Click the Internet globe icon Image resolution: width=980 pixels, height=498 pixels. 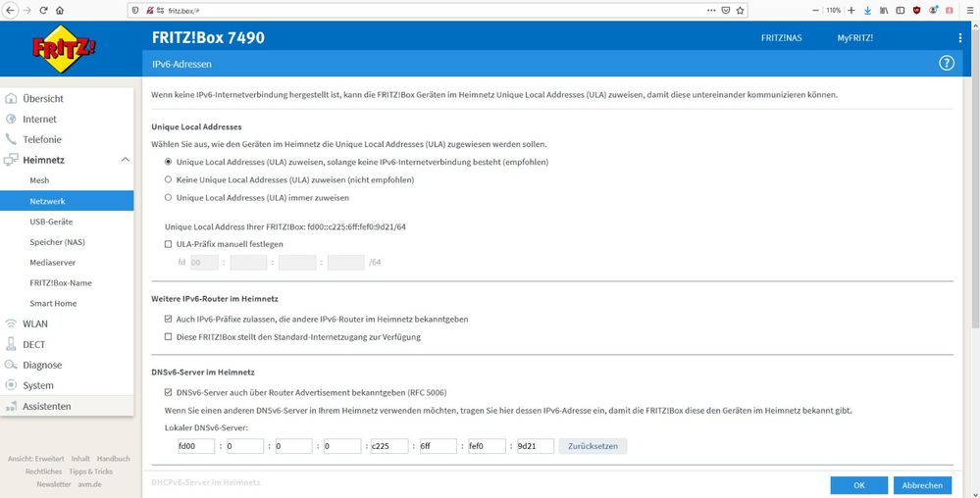pyautogui.click(x=11, y=119)
